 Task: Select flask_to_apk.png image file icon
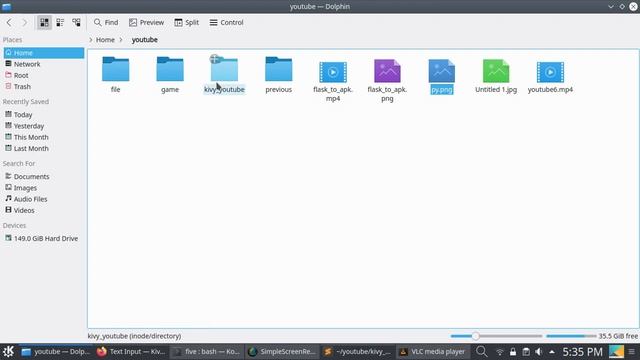coord(387,71)
